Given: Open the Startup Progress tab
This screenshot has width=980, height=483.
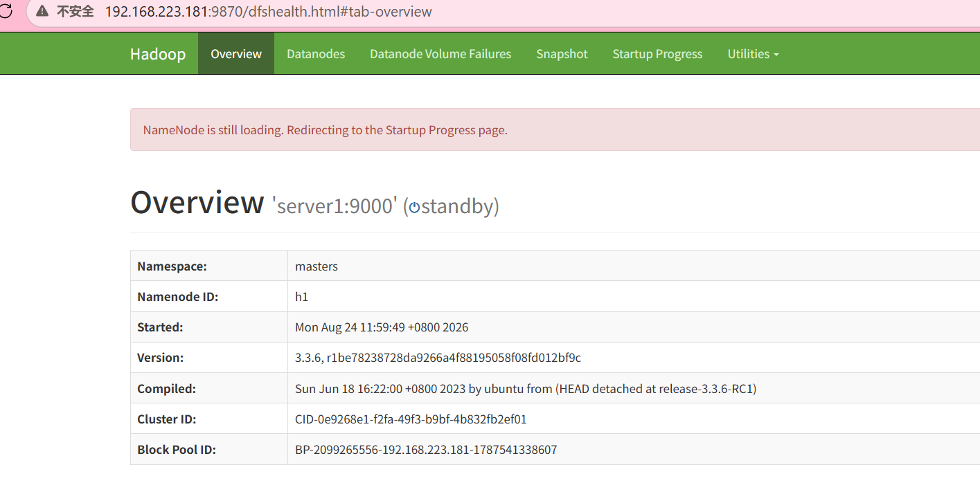Looking at the screenshot, I should coord(657,54).
